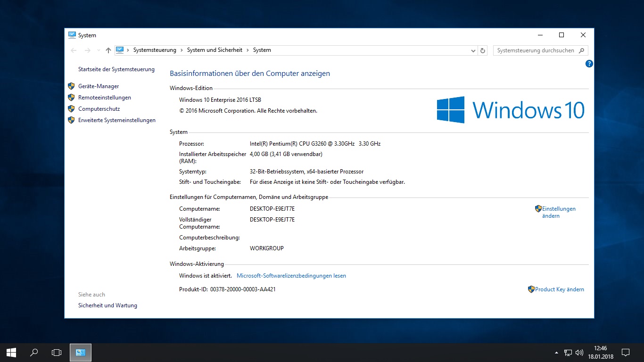644x362 pixels.
Task: Open Geräte-Manager from the sidebar
Action: (99, 86)
